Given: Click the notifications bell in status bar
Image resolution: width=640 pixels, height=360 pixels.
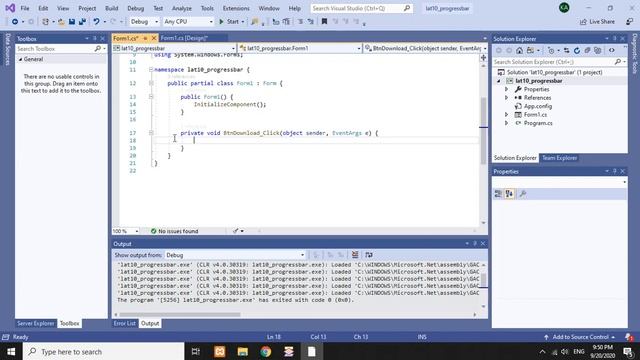Looking at the screenshot, I should point(629,337).
